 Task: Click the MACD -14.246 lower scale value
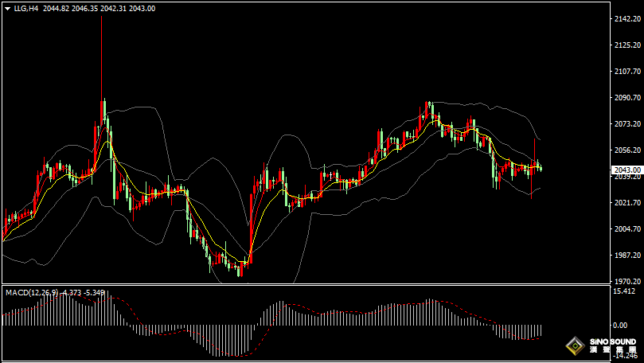pyautogui.click(x=625, y=357)
